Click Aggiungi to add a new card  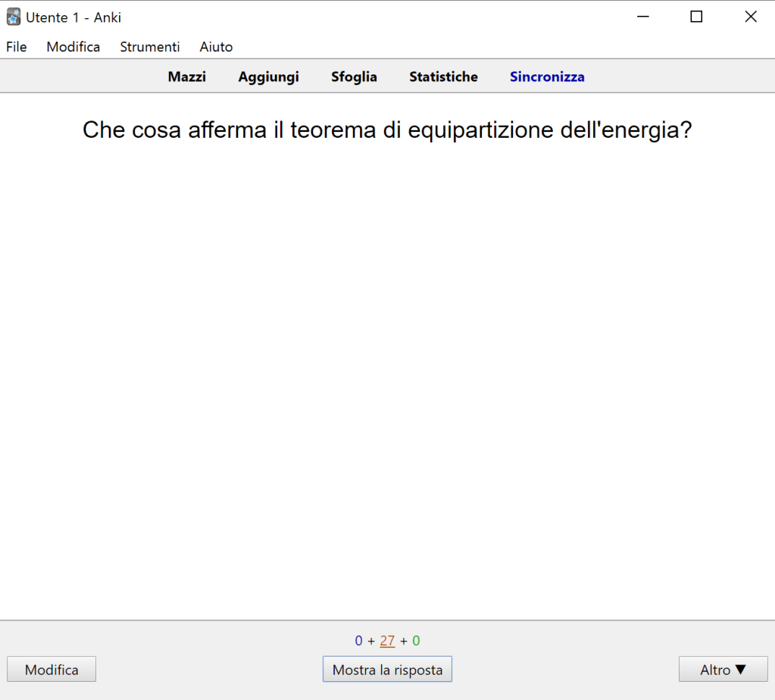coord(268,77)
